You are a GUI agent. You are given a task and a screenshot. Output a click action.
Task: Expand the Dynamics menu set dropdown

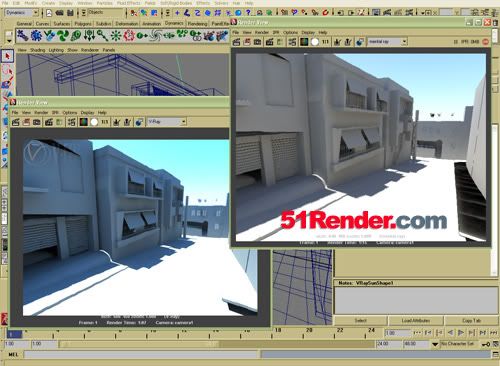click(x=22, y=13)
